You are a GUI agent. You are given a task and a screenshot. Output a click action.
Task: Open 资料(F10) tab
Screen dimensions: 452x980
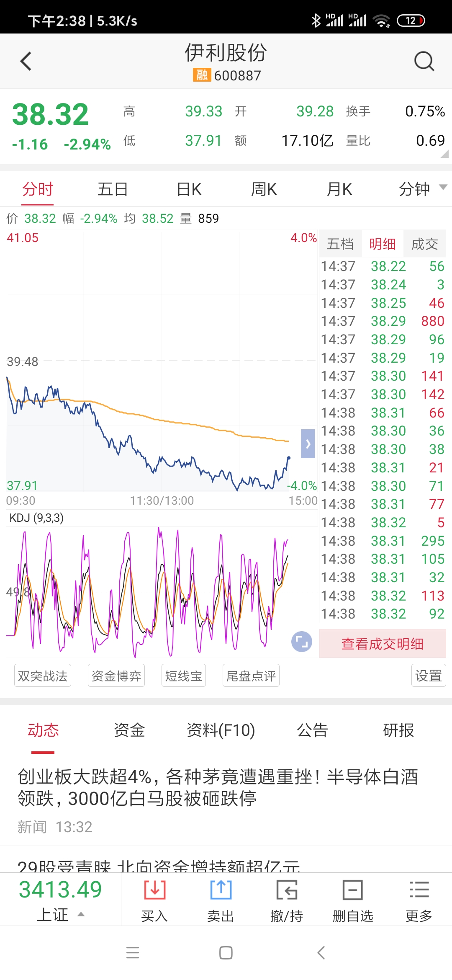[221, 730]
